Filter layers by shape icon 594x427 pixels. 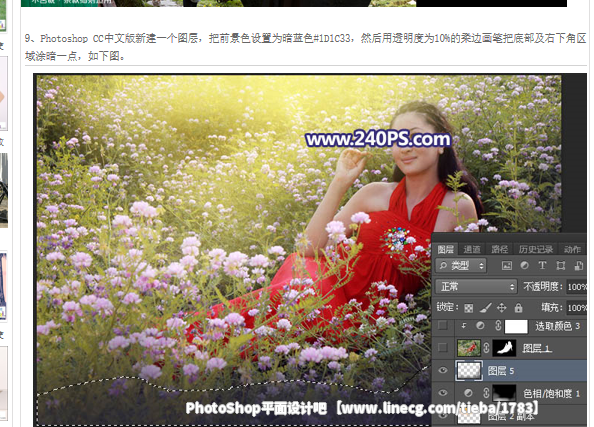561,266
